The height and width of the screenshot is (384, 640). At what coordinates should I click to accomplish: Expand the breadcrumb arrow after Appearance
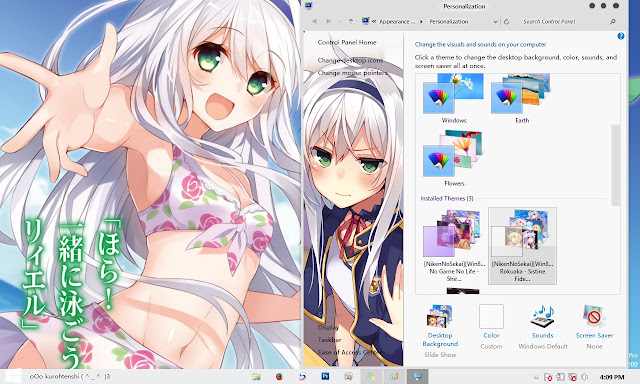[422, 22]
